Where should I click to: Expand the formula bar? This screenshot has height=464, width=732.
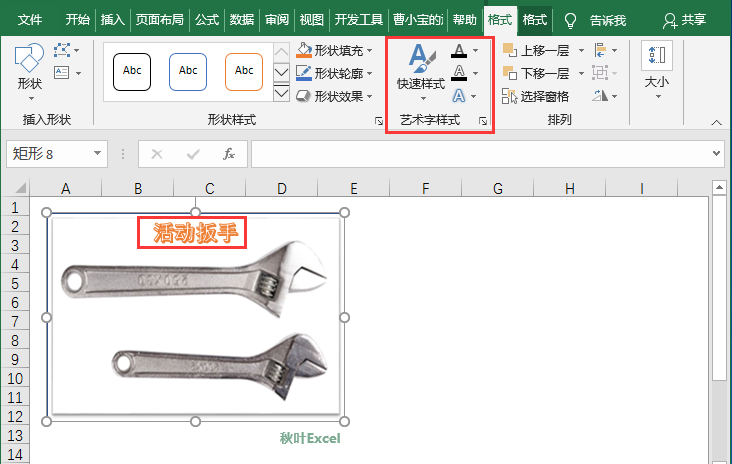click(x=716, y=153)
